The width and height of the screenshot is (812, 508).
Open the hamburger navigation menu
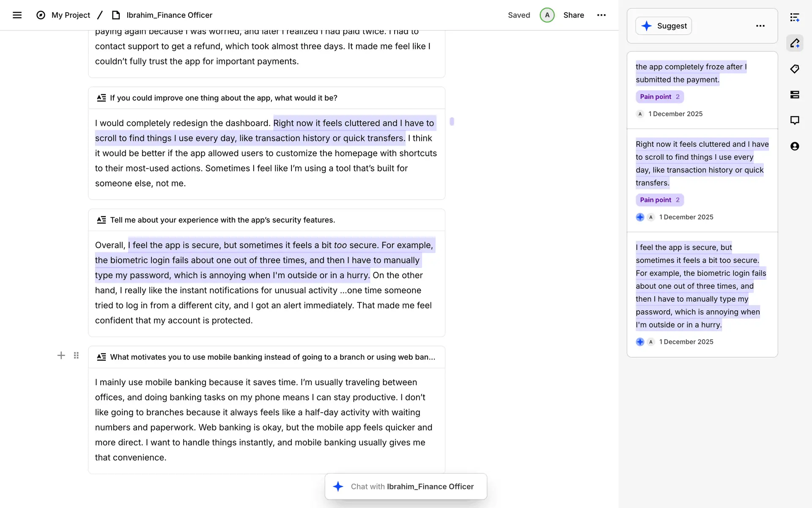click(17, 15)
